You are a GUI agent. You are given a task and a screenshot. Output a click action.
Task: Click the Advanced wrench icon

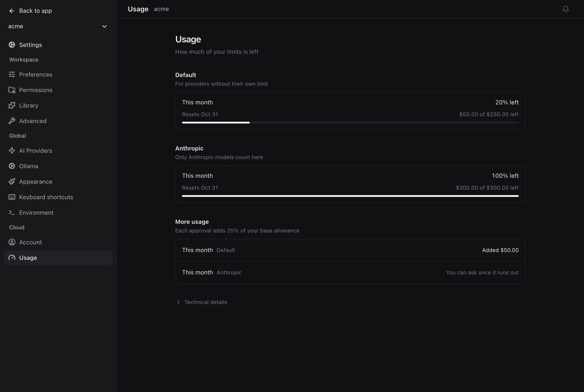pos(12,121)
